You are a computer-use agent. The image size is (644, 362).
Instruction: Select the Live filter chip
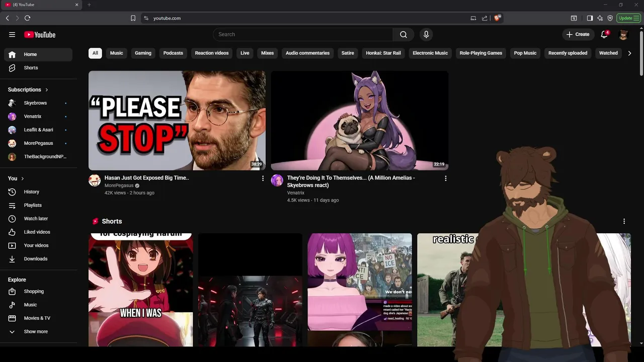(245, 53)
